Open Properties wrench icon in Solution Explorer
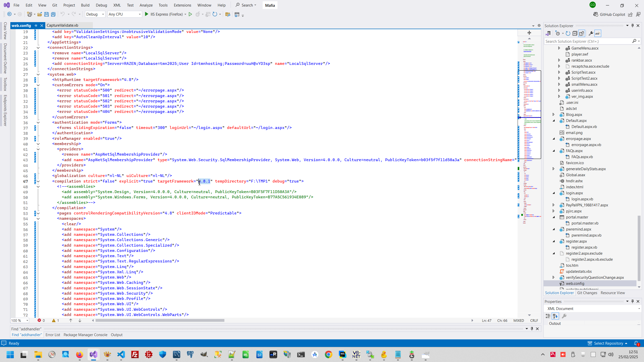The height and width of the screenshot is (362, 644). (x=591, y=33)
